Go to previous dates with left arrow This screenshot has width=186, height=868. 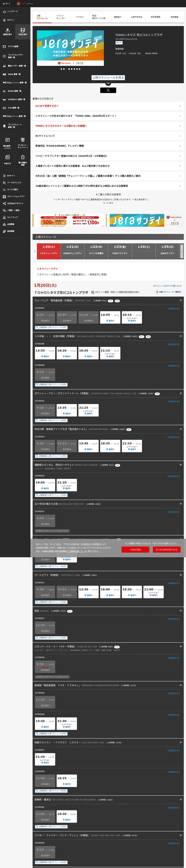click(x=35, y=251)
